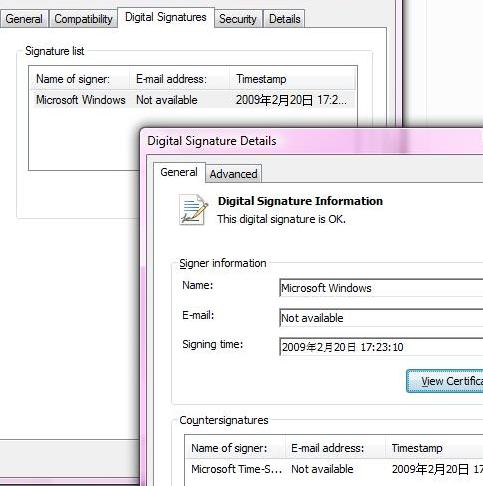Click the Name of signer column header in the Signature list

(80, 79)
